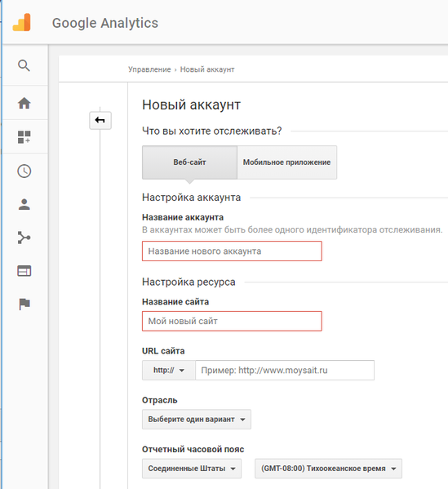
Task: Focus the Название нового аккаунта input field
Action: 232,251
